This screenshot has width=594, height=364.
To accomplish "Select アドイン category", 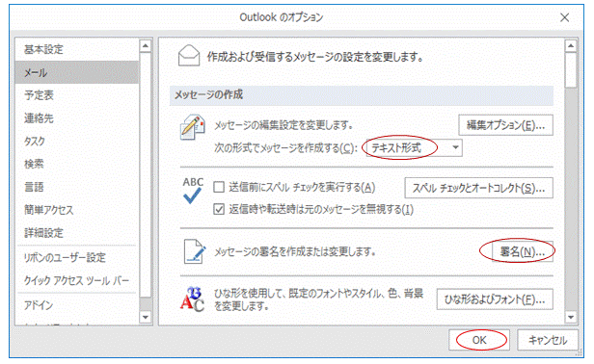I will point(77,305).
